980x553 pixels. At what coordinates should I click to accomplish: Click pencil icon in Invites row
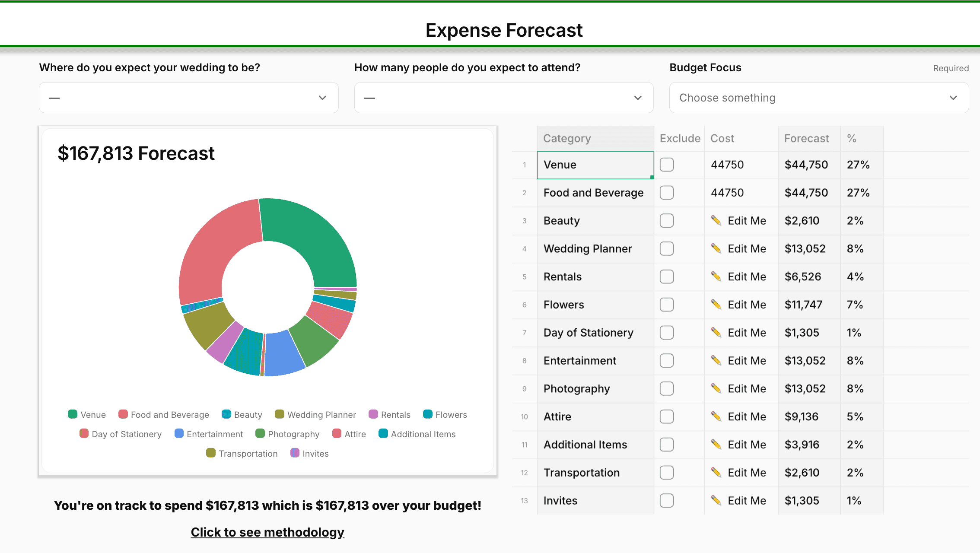(716, 501)
